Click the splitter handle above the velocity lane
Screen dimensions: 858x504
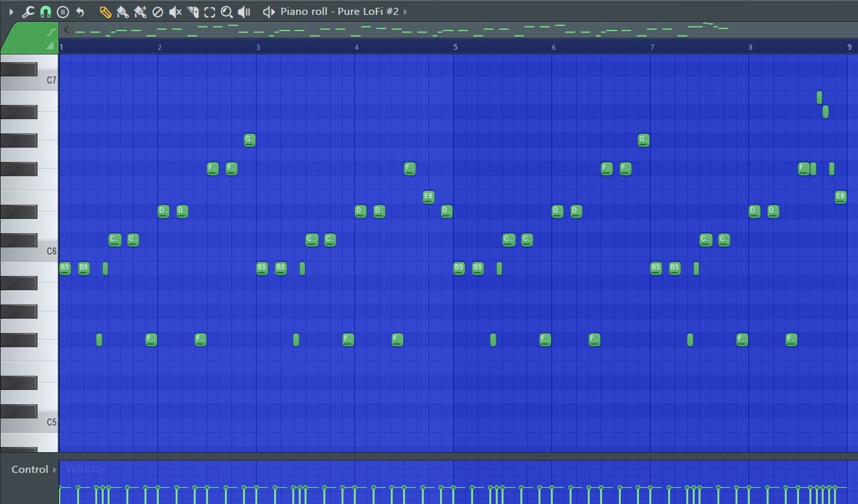[x=544, y=456]
